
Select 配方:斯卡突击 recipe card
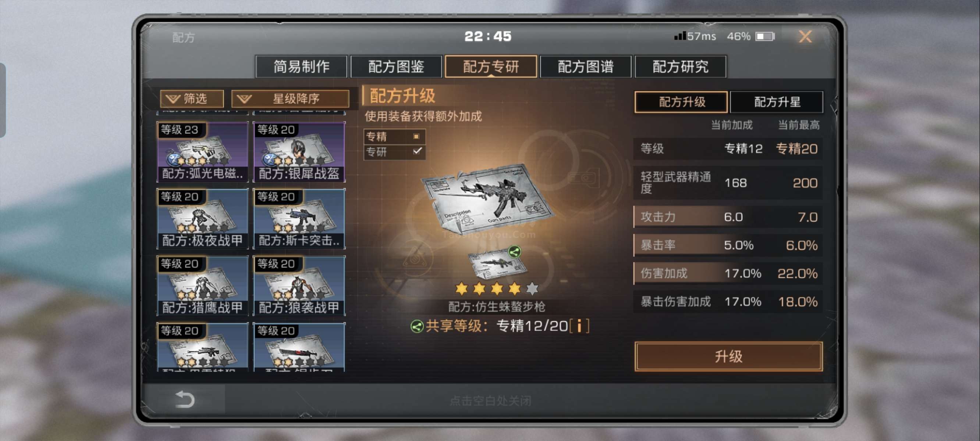pos(299,219)
